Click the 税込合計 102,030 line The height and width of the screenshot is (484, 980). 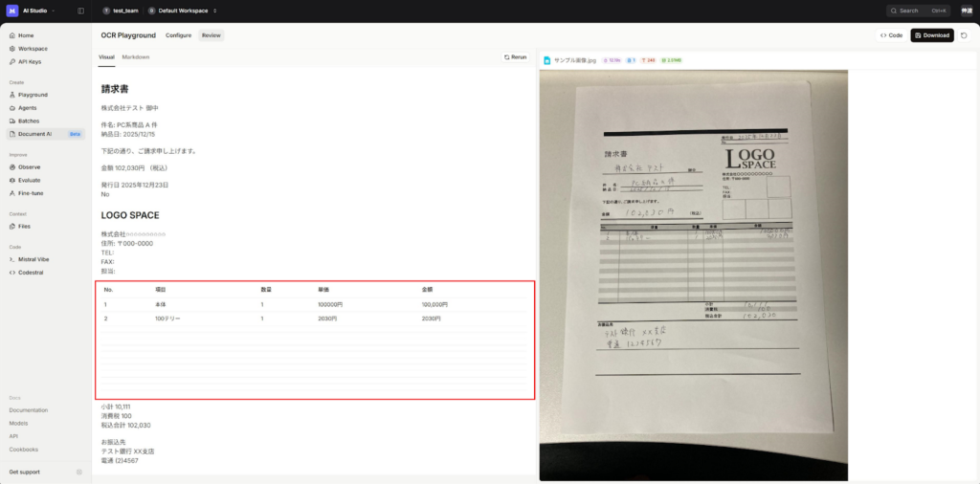point(125,426)
